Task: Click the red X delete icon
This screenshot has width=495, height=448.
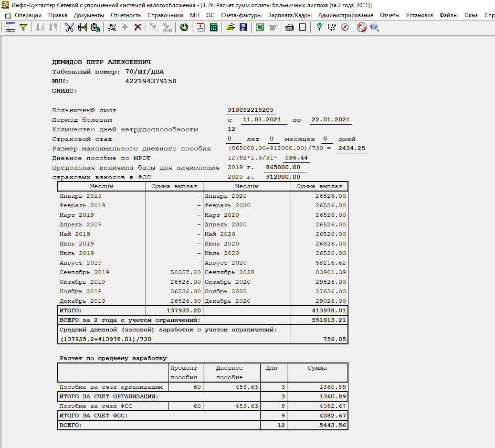Action: [138, 28]
